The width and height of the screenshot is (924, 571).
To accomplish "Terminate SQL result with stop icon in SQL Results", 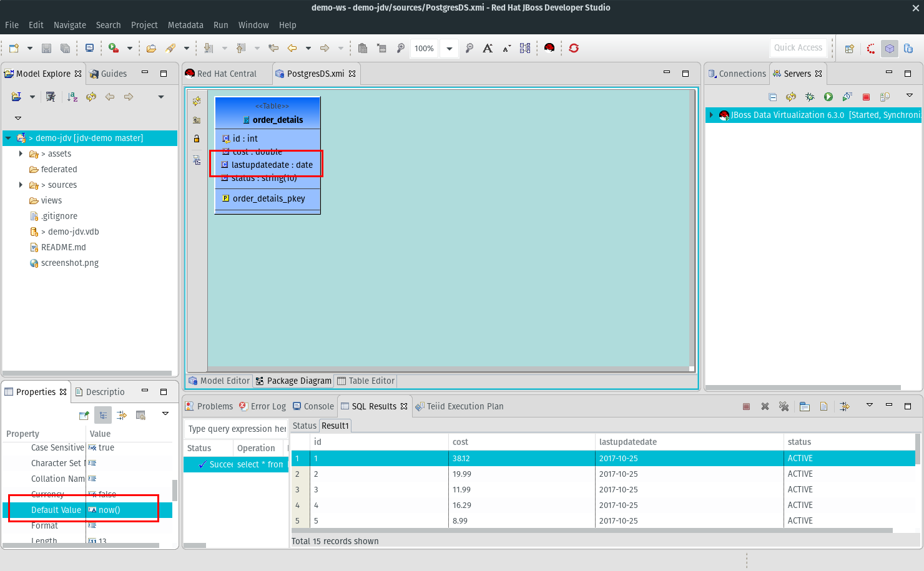I will (x=746, y=406).
